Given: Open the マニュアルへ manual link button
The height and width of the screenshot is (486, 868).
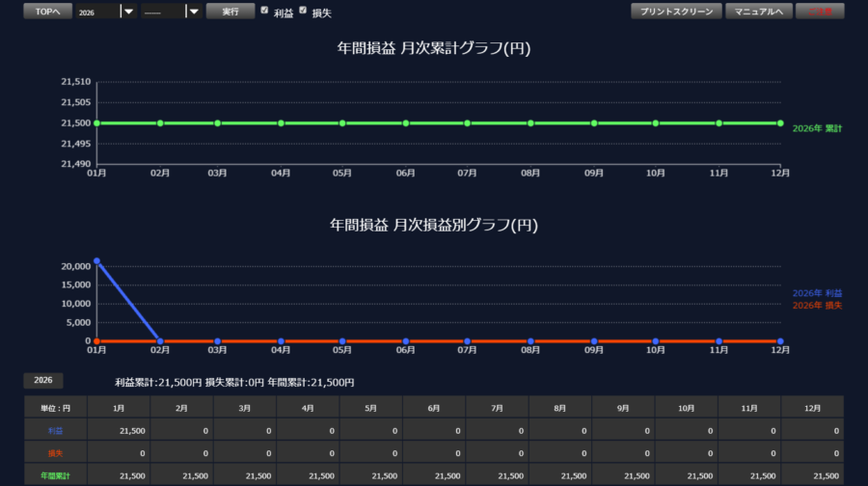Looking at the screenshot, I should [x=758, y=12].
